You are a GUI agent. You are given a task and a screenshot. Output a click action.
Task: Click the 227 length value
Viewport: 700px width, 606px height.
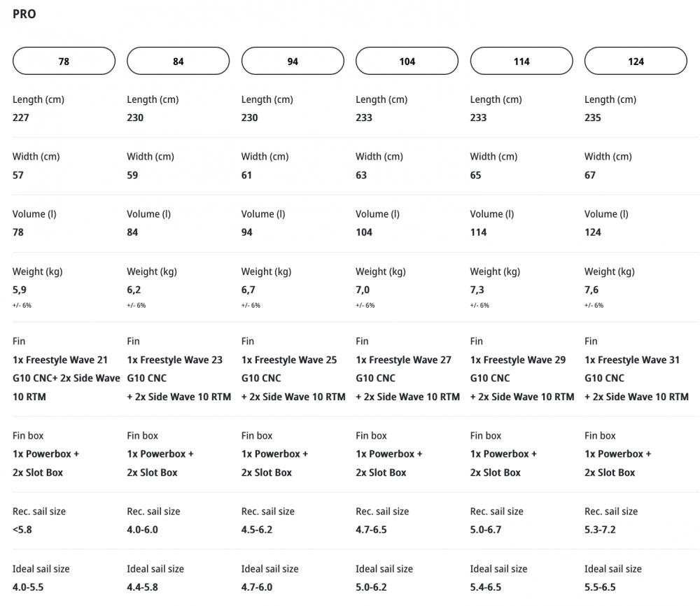21,118
